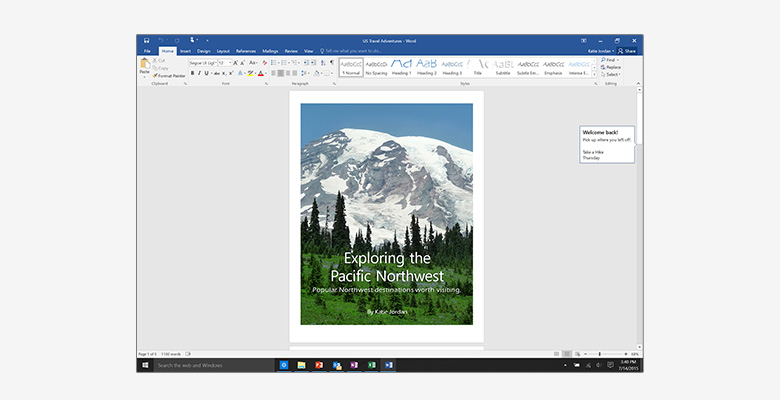Apply the Heading 1 style
780x400 pixels.
[x=401, y=66]
